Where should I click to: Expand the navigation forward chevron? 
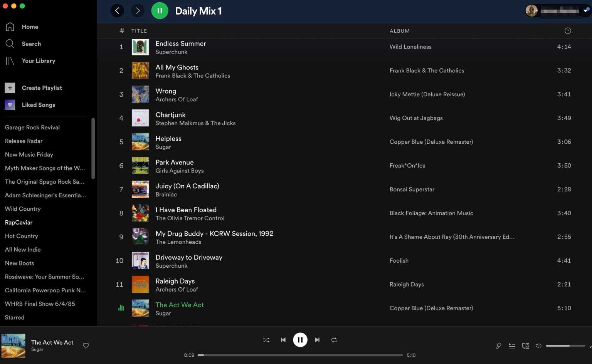pos(137,10)
